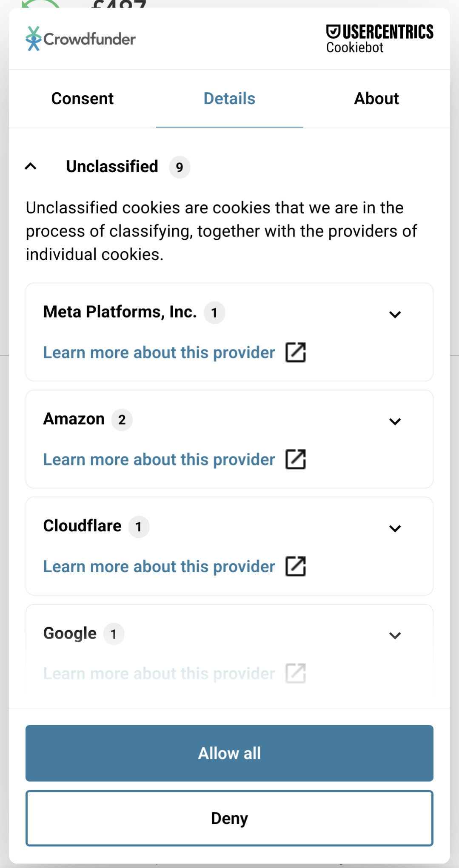Expand the Amazon provider chevron
Viewport: 459px width, 868px height.
coord(395,421)
